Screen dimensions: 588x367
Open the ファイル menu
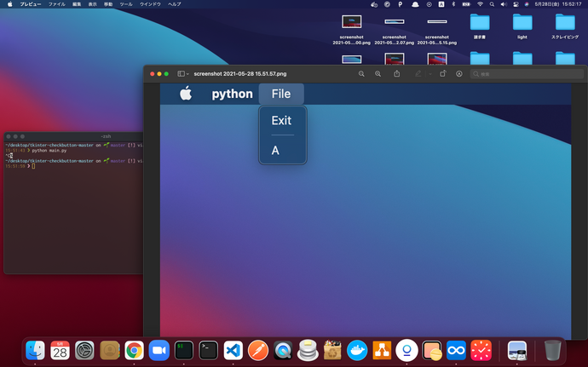(x=56, y=4)
